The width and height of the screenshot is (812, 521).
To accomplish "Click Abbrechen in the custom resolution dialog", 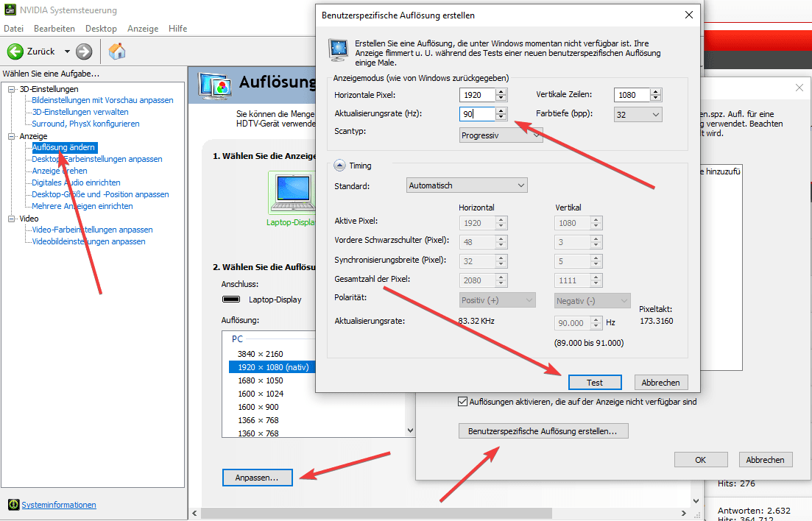I will point(661,382).
